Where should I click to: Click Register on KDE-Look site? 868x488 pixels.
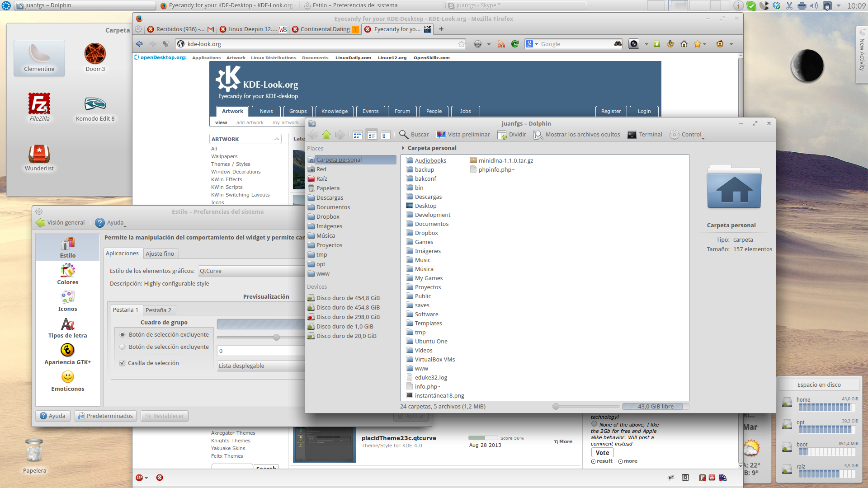coord(611,111)
